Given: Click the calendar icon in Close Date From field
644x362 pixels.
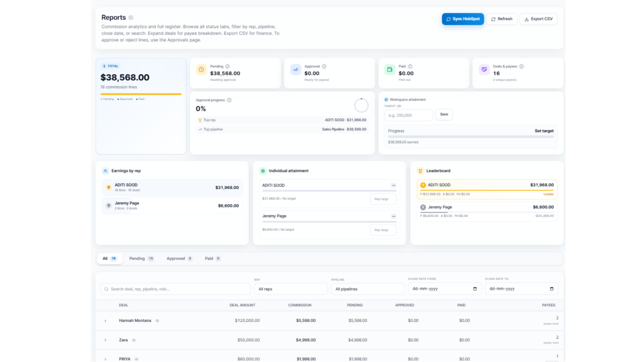Looking at the screenshot, I should (x=475, y=289).
